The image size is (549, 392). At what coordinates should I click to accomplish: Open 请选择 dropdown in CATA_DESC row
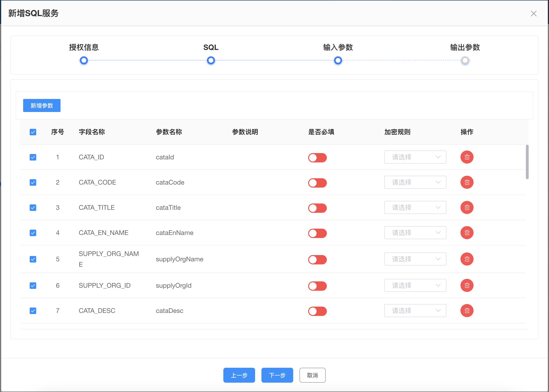click(x=415, y=311)
